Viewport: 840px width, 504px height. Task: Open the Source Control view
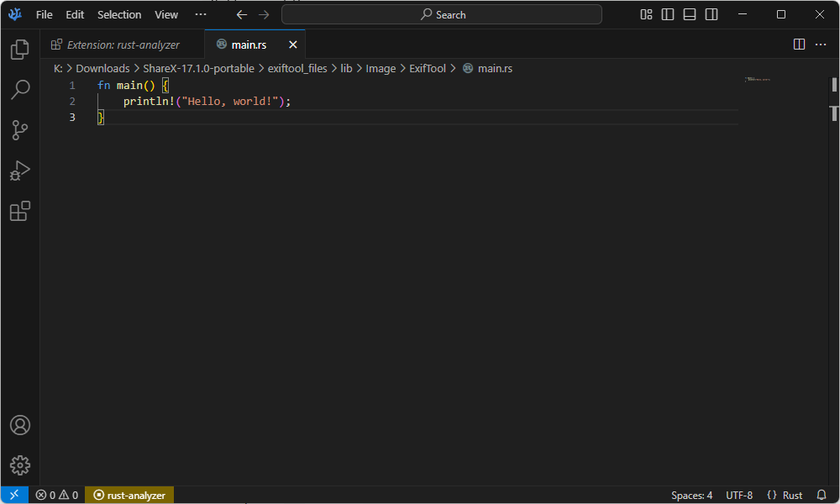point(20,130)
